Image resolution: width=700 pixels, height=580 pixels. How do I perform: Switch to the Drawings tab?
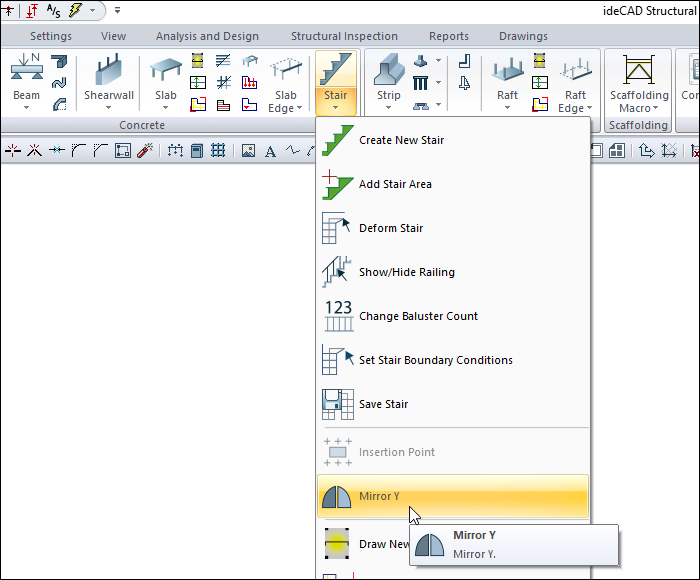click(523, 36)
